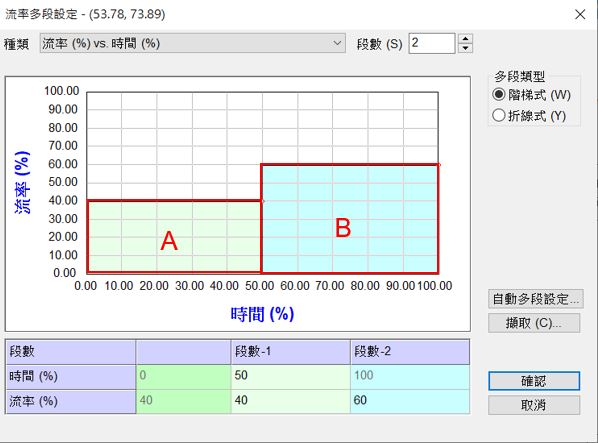Close the 流率多段設定 dialog
Image resolution: width=598 pixels, height=443 pixels.
pos(580,14)
